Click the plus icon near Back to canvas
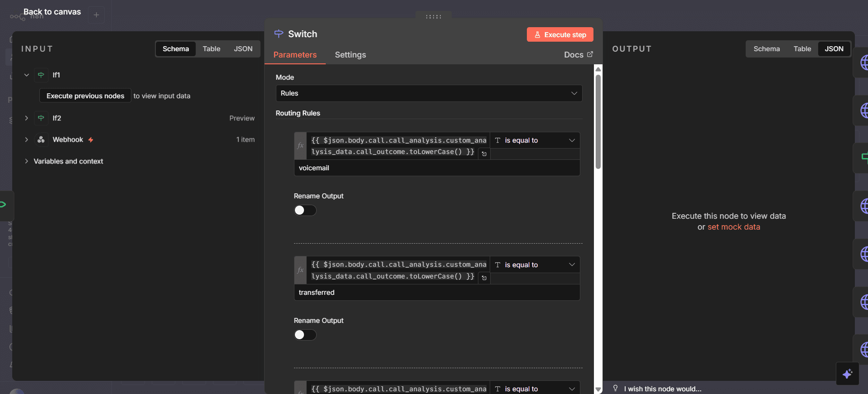Viewport: 868px width, 394px height. click(x=96, y=15)
